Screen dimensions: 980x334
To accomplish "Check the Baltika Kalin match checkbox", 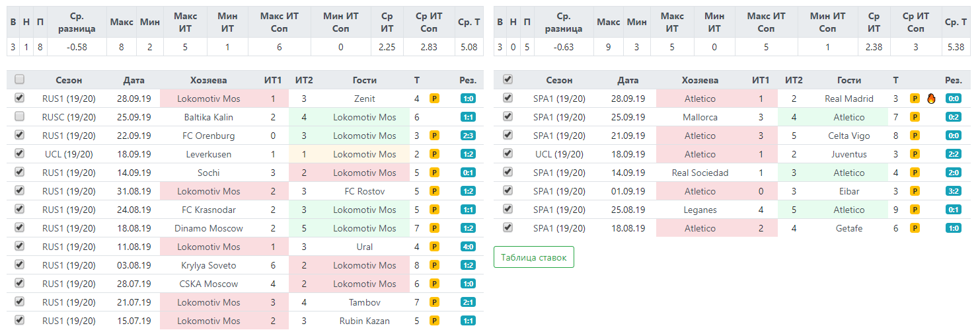I will pyautogui.click(x=20, y=116).
